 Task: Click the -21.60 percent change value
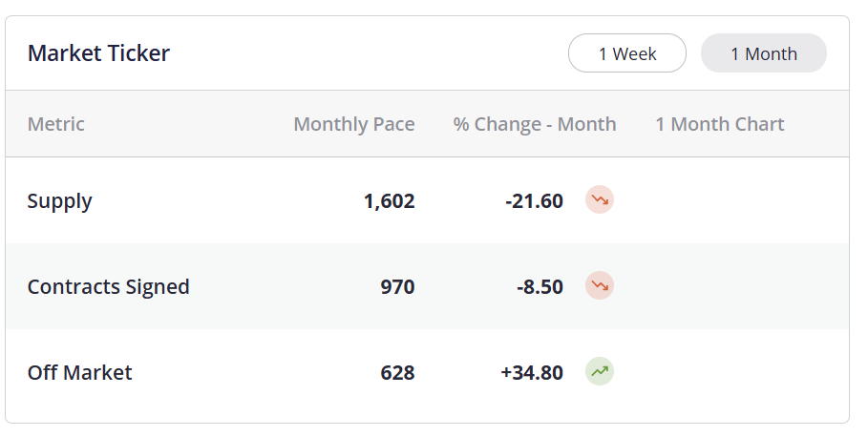click(534, 200)
